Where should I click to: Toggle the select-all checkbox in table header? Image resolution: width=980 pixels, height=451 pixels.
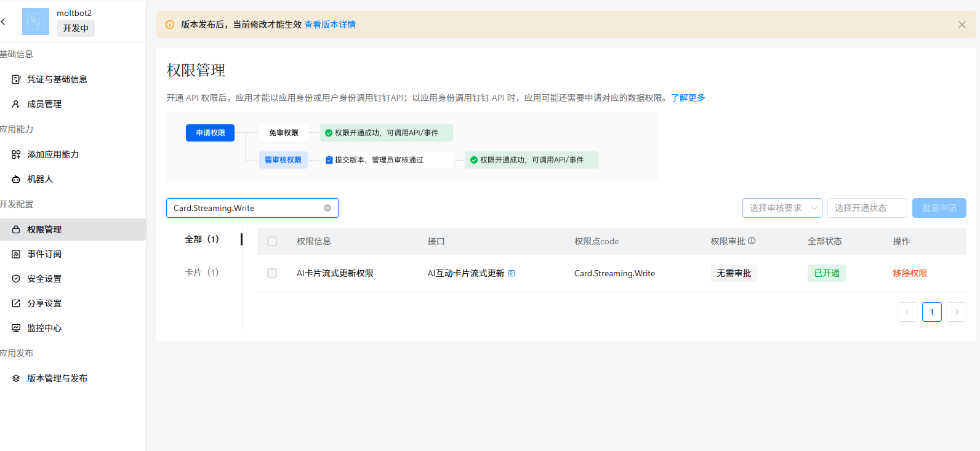coord(272,241)
